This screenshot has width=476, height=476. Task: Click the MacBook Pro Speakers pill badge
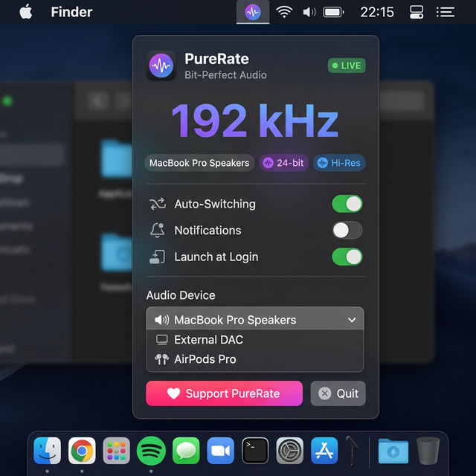point(199,163)
